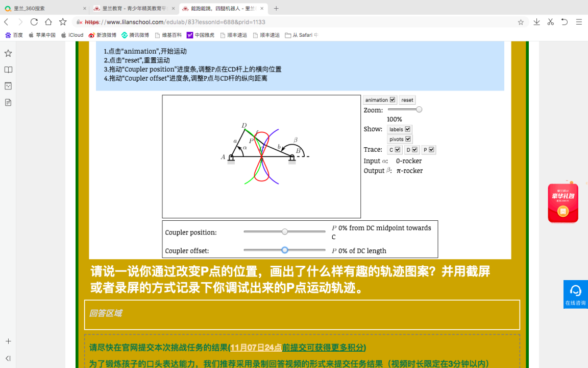The width and height of the screenshot is (588, 368).
Task: Toggle Trace P checkbox
Action: pyautogui.click(x=431, y=149)
